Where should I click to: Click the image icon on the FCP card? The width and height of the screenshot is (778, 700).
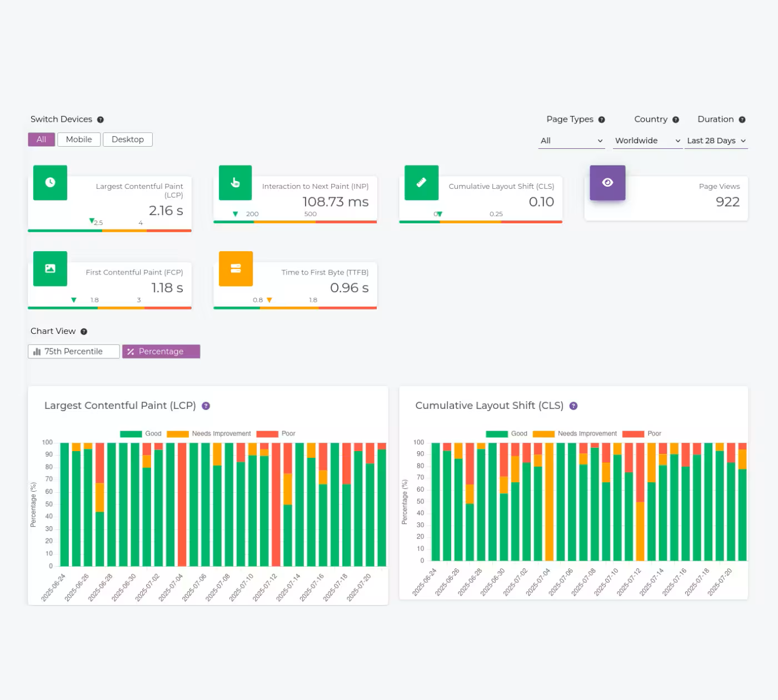(50, 268)
